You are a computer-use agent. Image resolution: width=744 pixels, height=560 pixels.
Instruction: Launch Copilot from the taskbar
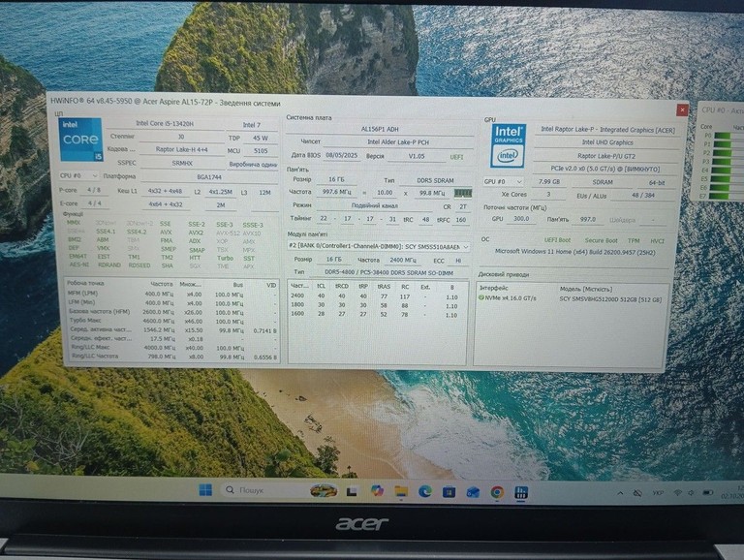coord(377,491)
